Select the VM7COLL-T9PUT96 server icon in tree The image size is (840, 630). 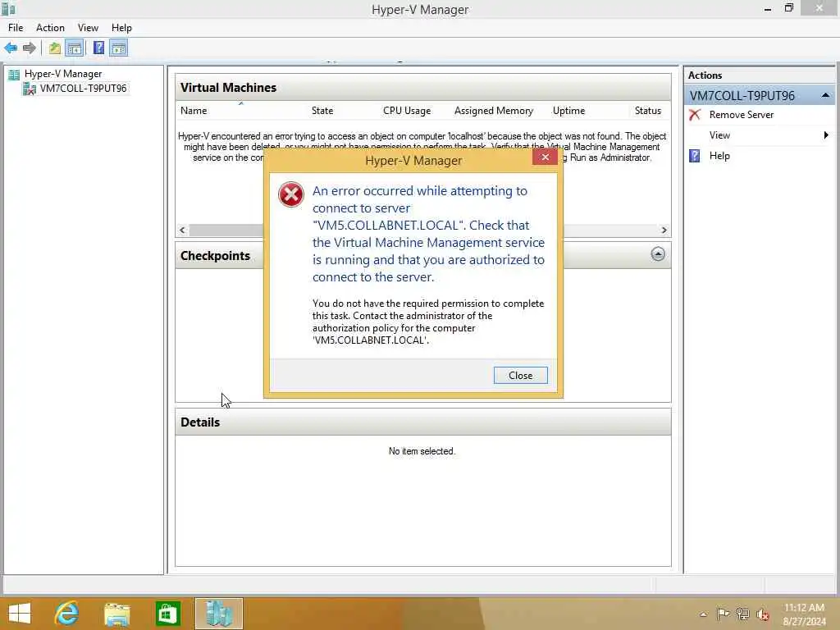click(29, 89)
